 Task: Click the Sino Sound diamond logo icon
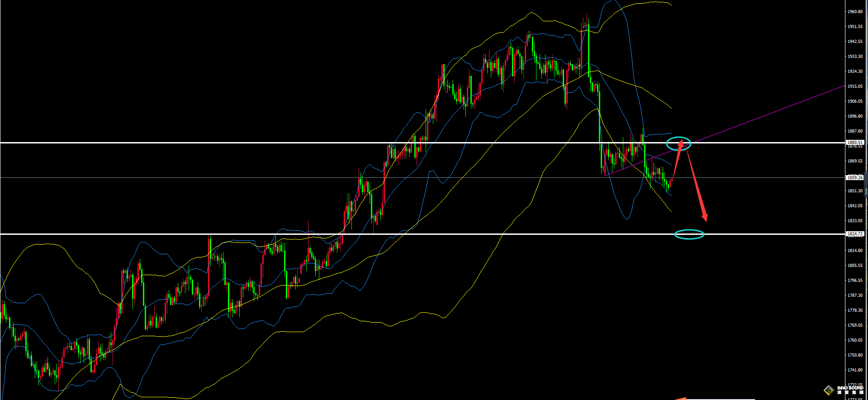click(828, 390)
